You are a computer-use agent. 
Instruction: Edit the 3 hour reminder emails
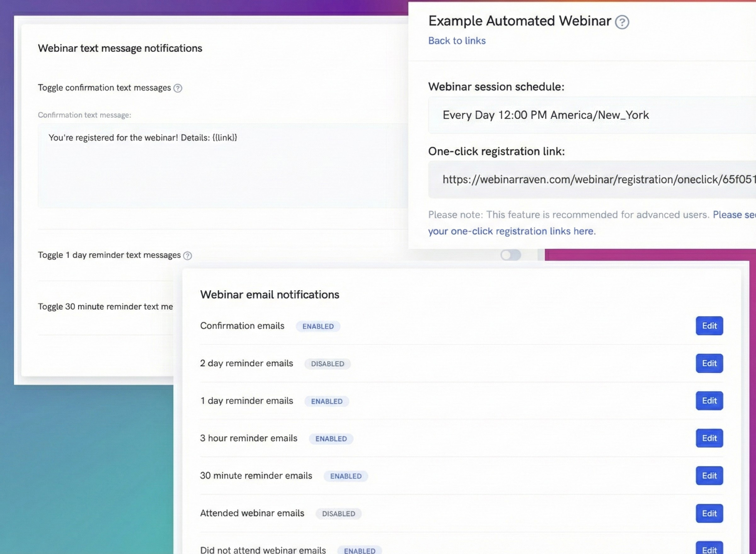(x=709, y=438)
